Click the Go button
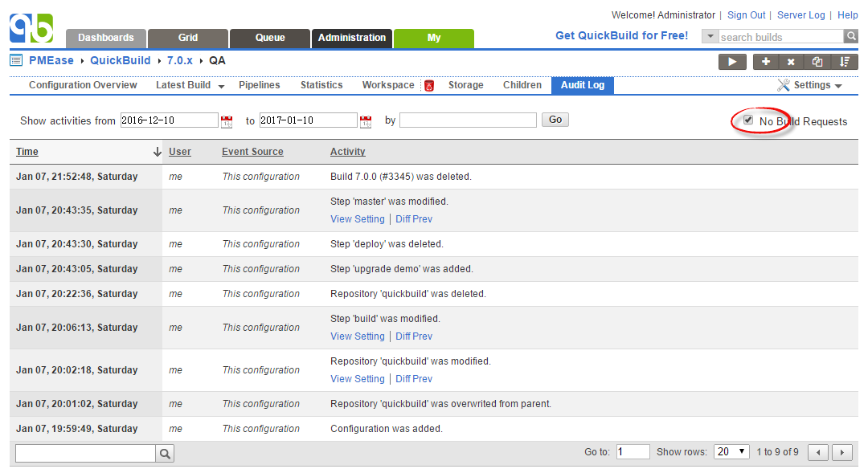The width and height of the screenshot is (868, 473). (x=555, y=120)
